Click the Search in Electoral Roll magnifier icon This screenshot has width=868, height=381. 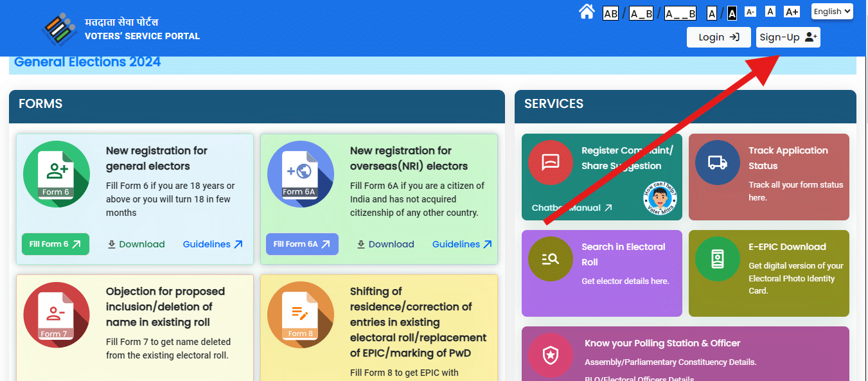(550, 259)
